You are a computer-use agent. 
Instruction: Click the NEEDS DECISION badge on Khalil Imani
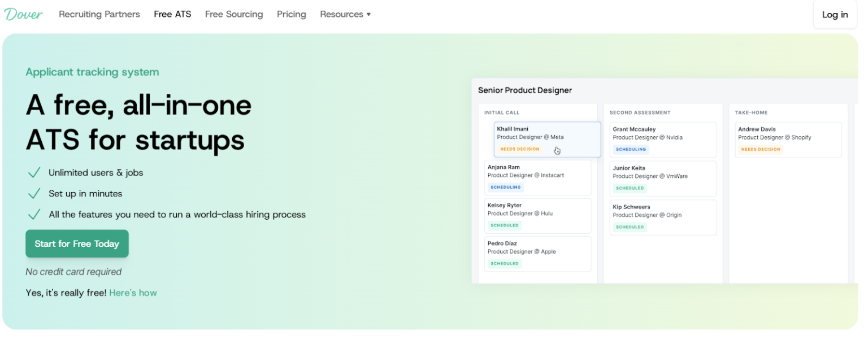(x=519, y=149)
